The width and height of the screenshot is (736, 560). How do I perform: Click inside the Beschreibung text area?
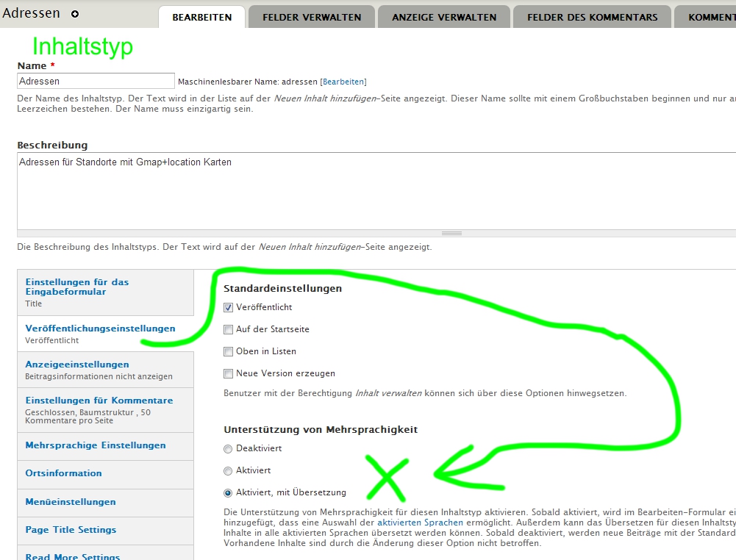(x=368, y=191)
